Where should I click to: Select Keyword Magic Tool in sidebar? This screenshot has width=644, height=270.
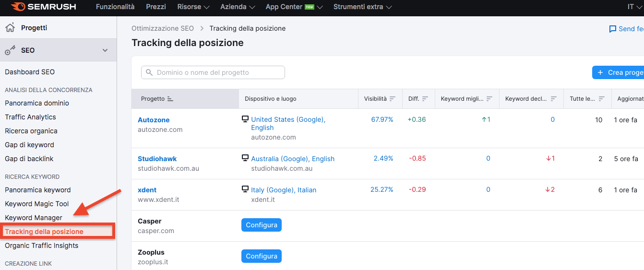(37, 204)
